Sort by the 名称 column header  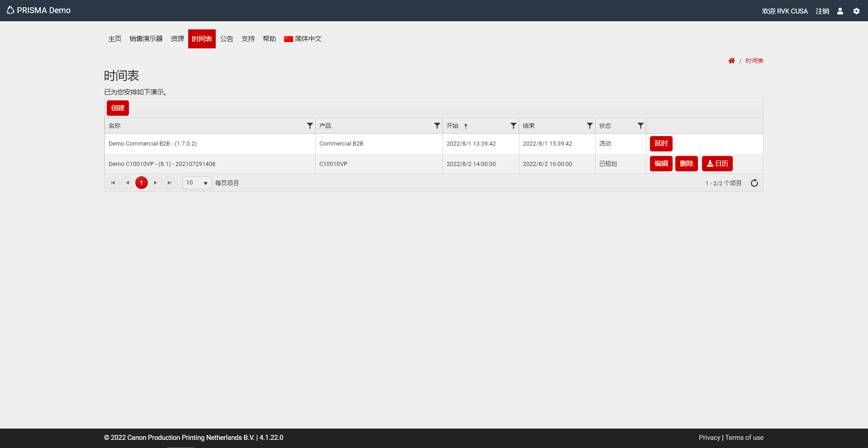[114, 126]
